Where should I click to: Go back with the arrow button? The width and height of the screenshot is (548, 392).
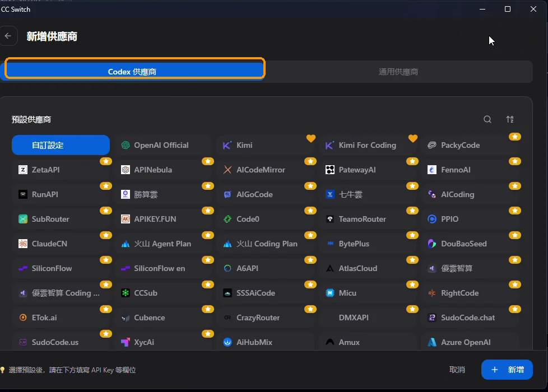[x=8, y=36]
